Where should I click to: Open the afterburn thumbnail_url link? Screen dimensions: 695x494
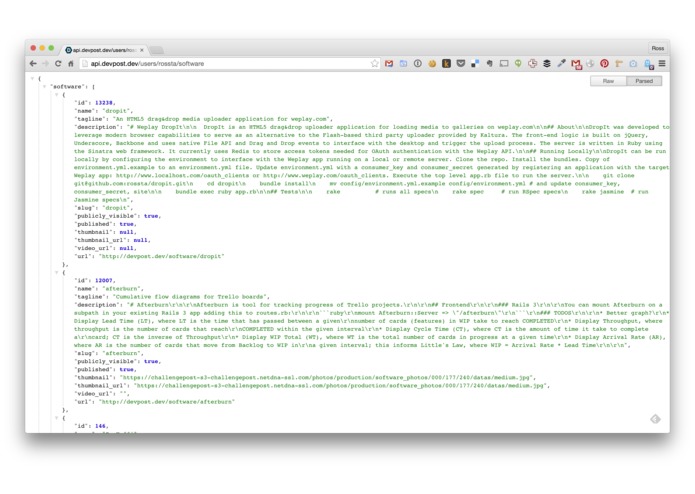(x=341, y=386)
